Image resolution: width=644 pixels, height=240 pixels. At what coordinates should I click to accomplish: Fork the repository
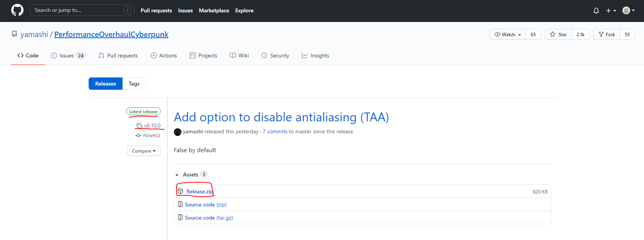click(607, 34)
